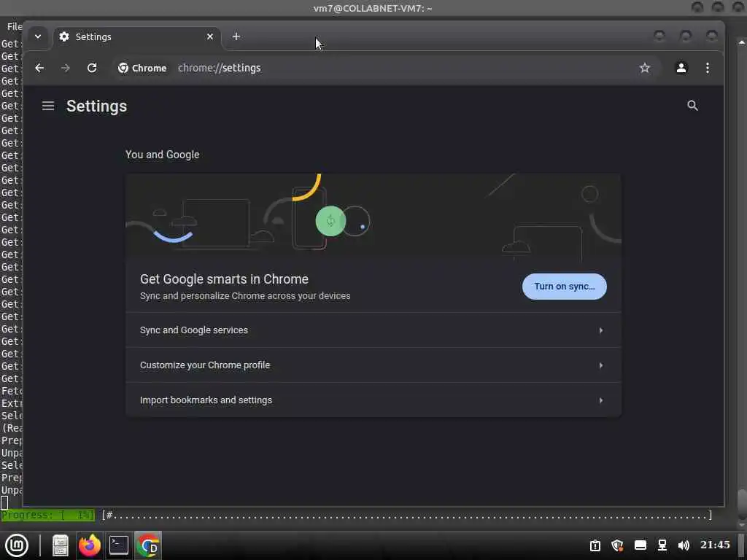Switch to the terminal taskbar icon
747x560 pixels.
[x=119, y=545]
